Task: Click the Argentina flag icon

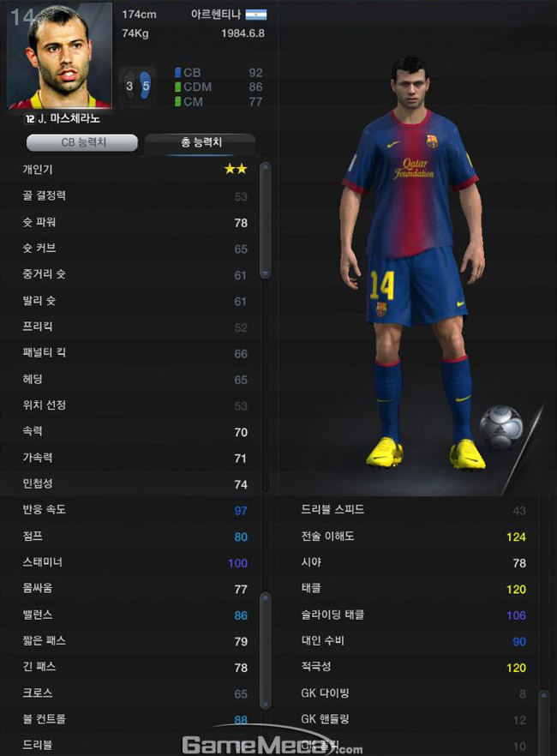Action: (x=256, y=15)
